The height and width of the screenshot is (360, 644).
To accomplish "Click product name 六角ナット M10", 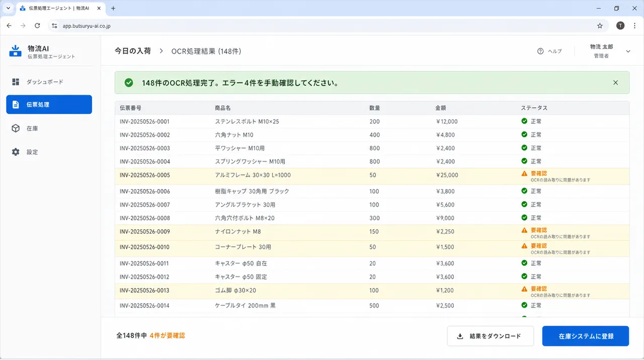I will point(234,135).
